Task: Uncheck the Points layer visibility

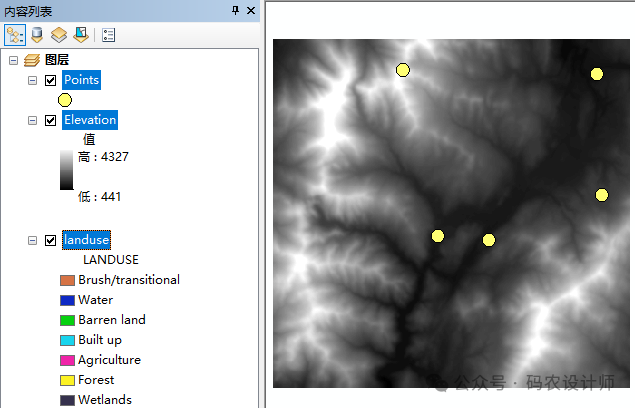Action: point(50,80)
